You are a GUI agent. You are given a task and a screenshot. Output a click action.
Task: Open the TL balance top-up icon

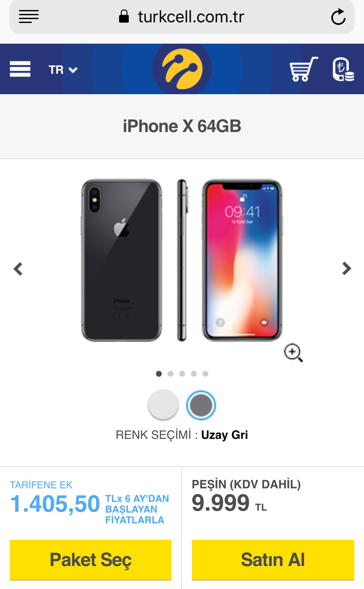click(343, 69)
